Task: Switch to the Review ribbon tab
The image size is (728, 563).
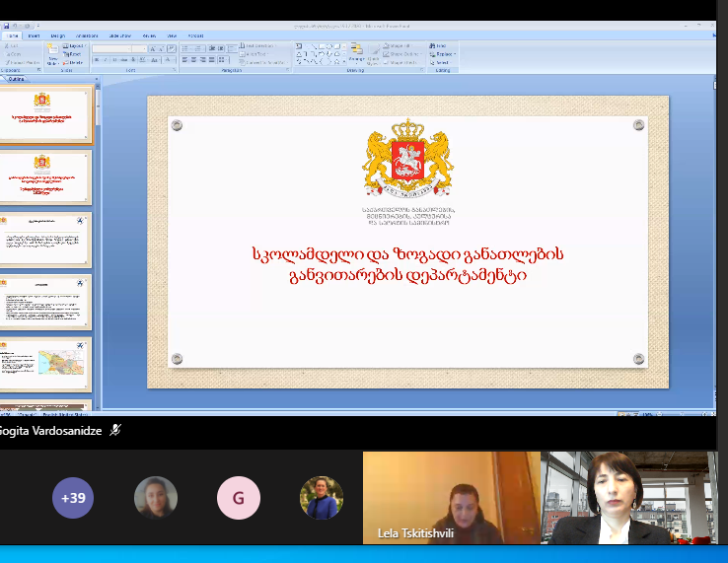Action: 150,35
